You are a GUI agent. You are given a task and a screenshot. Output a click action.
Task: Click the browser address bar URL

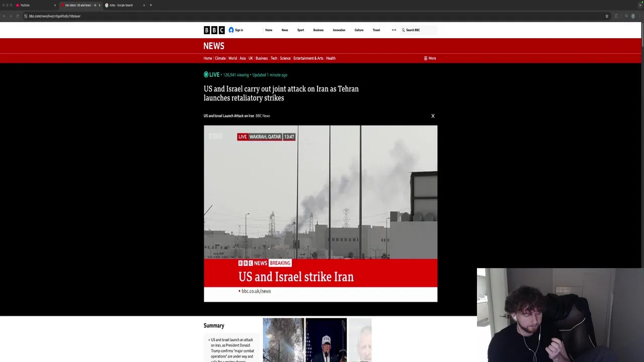(54, 16)
